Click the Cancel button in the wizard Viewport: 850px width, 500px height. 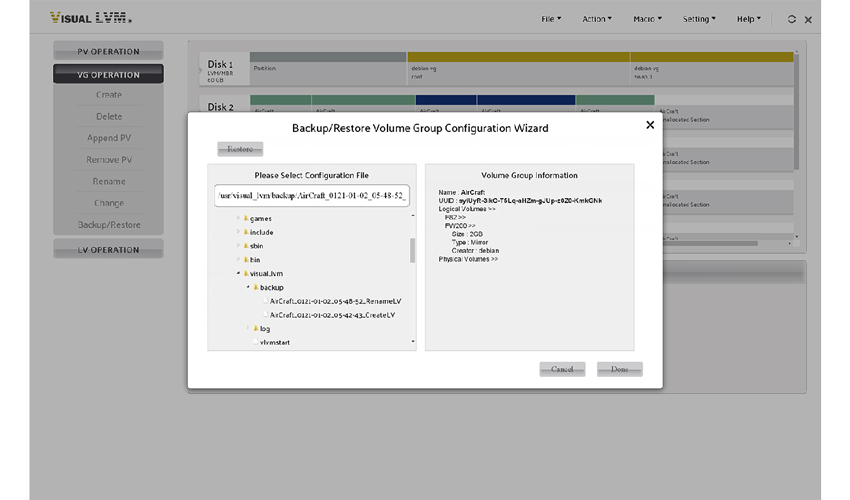562,369
